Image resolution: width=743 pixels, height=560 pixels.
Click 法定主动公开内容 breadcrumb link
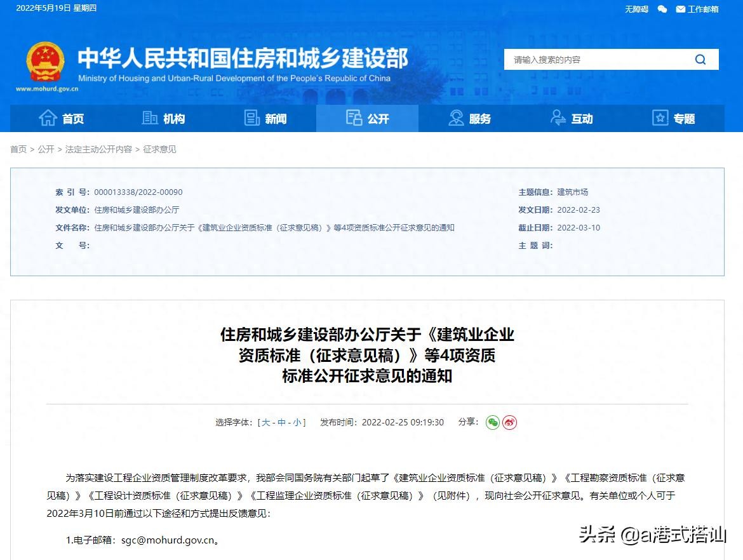(x=98, y=149)
